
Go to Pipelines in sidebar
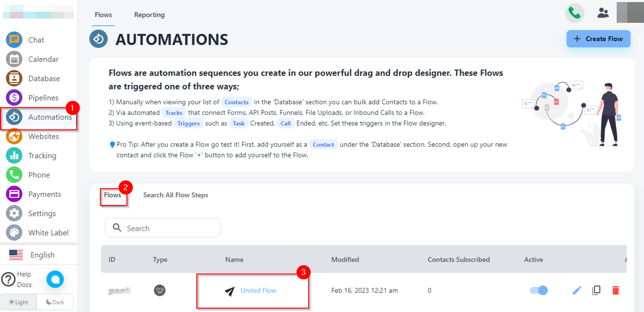click(x=43, y=98)
